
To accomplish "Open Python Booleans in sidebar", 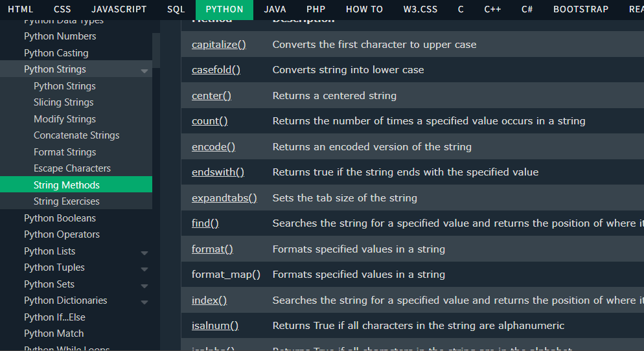I will [60, 218].
